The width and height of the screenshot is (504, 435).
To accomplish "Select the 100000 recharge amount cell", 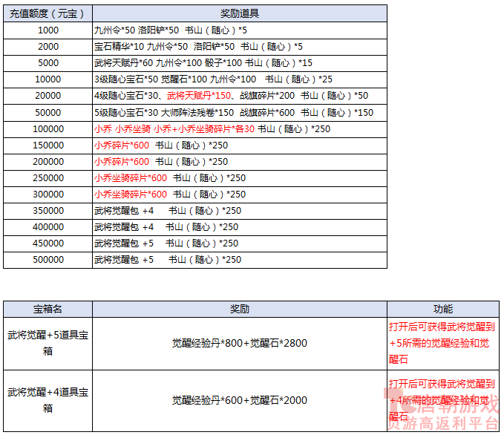I will (48, 130).
